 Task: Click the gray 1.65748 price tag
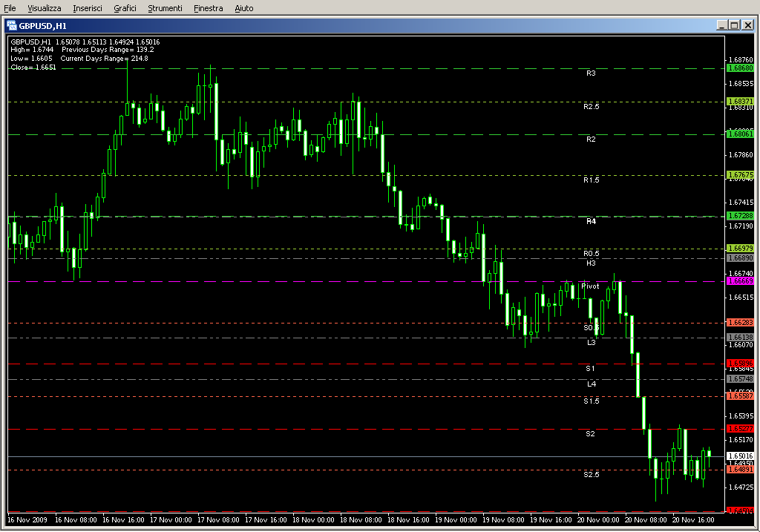(x=740, y=379)
